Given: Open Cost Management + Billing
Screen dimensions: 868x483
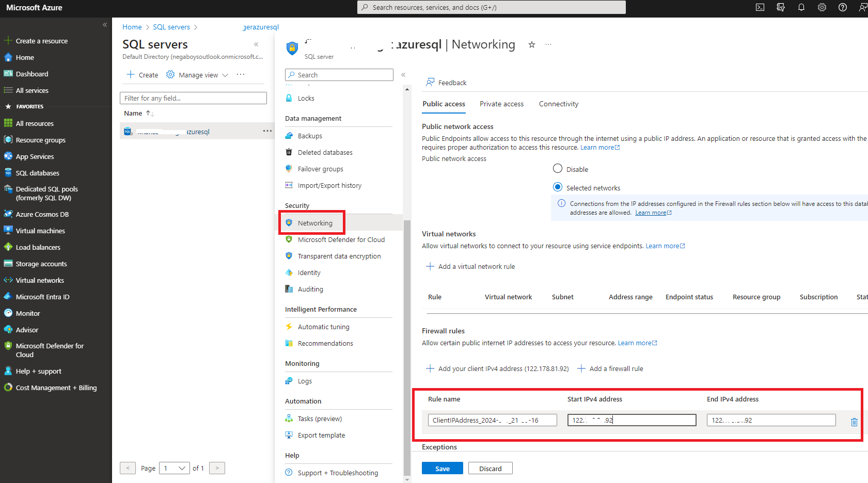Looking at the screenshot, I should tap(56, 388).
